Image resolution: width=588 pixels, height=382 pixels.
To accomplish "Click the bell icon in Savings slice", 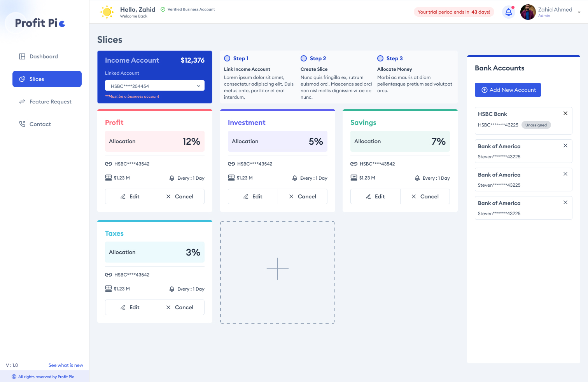I will click(x=417, y=178).
